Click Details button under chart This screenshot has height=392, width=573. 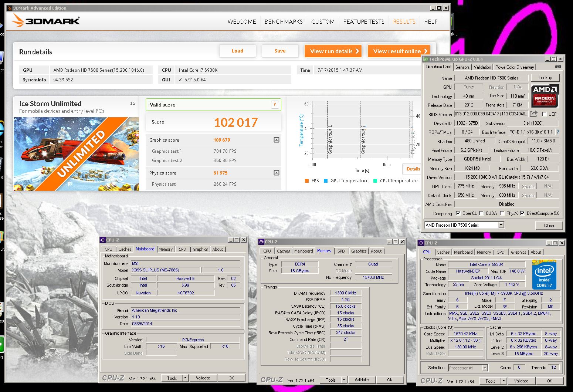tap(412, 169)
